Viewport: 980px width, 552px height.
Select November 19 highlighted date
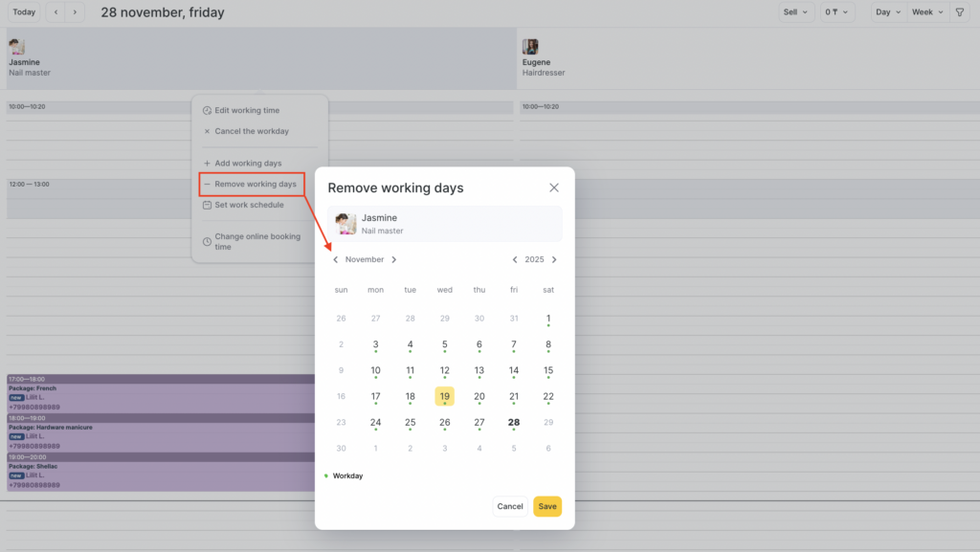click(444, 396)
